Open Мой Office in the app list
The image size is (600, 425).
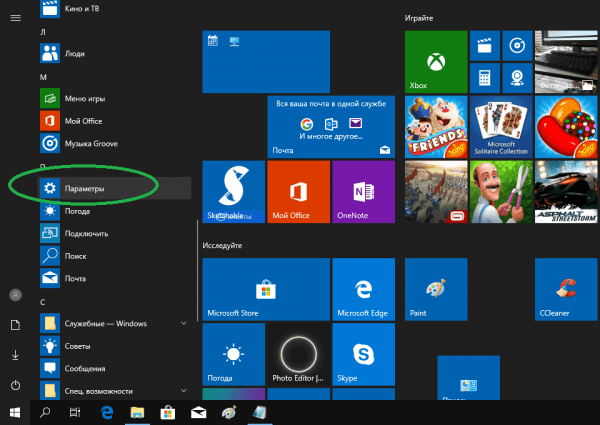(115, 121)
